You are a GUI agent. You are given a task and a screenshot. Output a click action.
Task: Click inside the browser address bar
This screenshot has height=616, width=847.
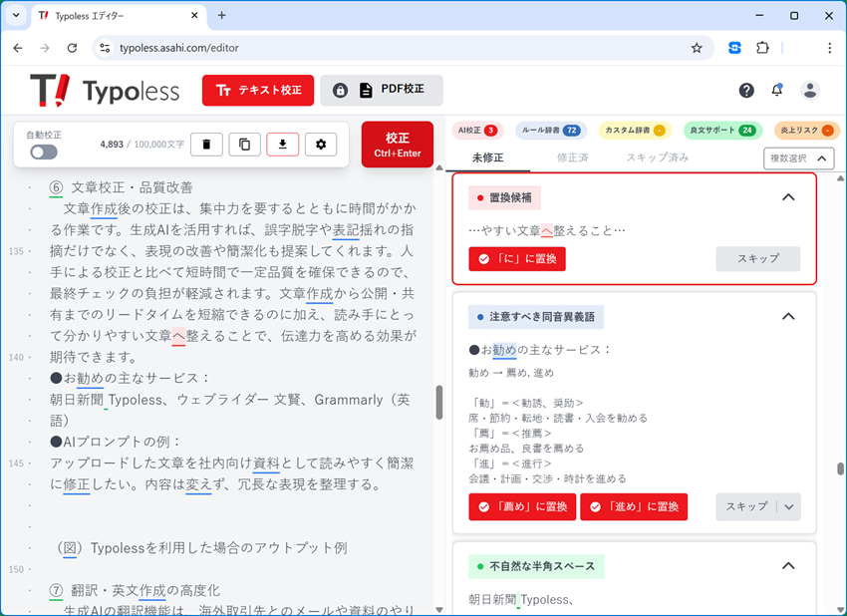[x=299, y=47]
